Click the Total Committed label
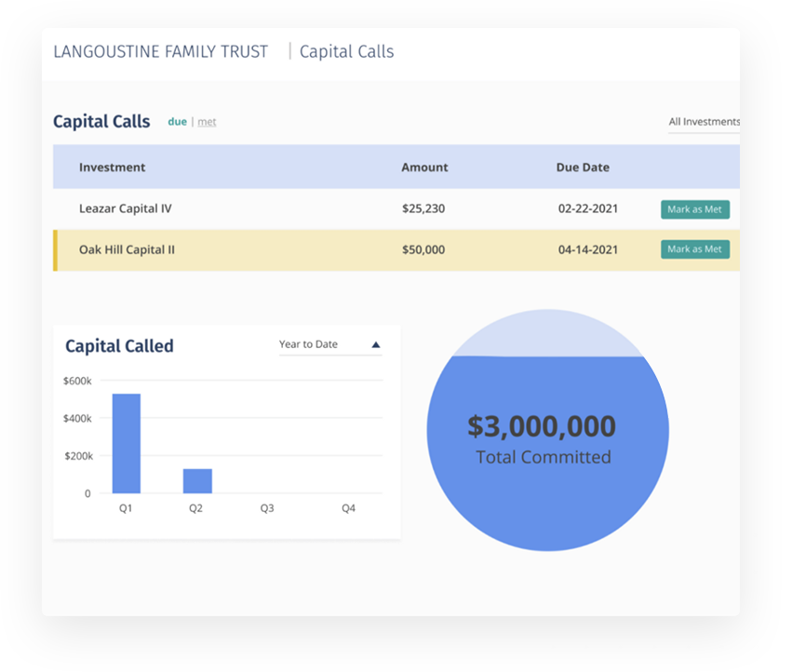The height and width of the screenshot is (672, 792). tap(544, 457)
